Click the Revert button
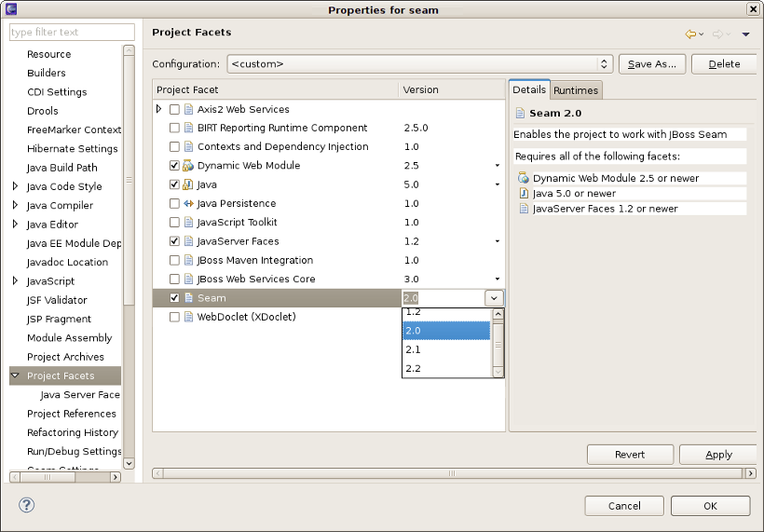The width and height of the screenshot is (764, 532). [x=630, y=455]
